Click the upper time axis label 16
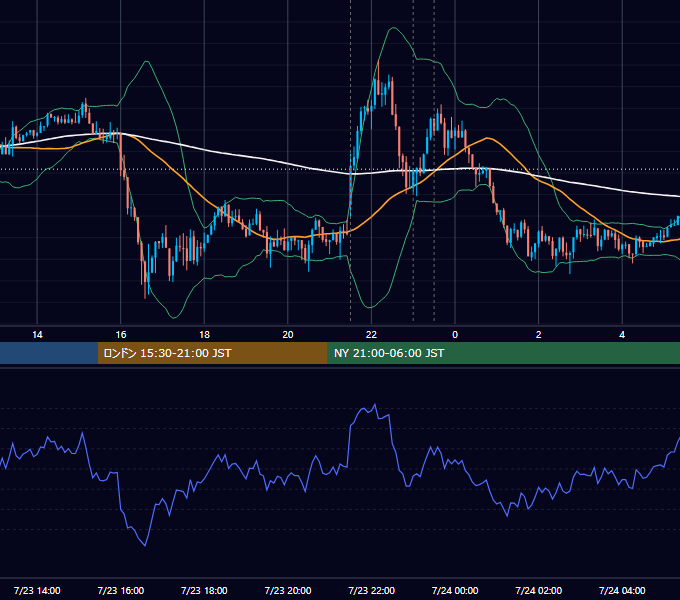680x600 pixels. tap(121, 335)
